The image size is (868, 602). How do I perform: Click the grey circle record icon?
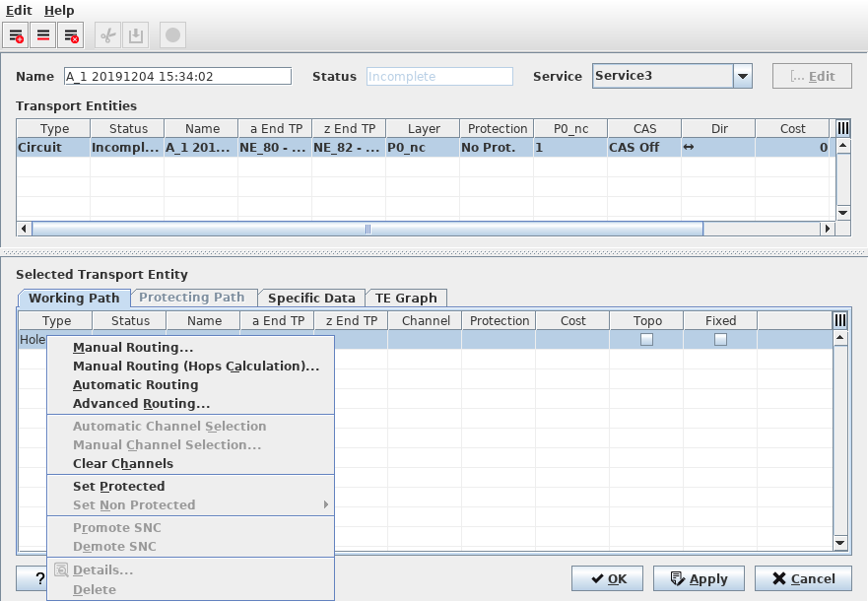pyautogui.click(x=172, y=35)
